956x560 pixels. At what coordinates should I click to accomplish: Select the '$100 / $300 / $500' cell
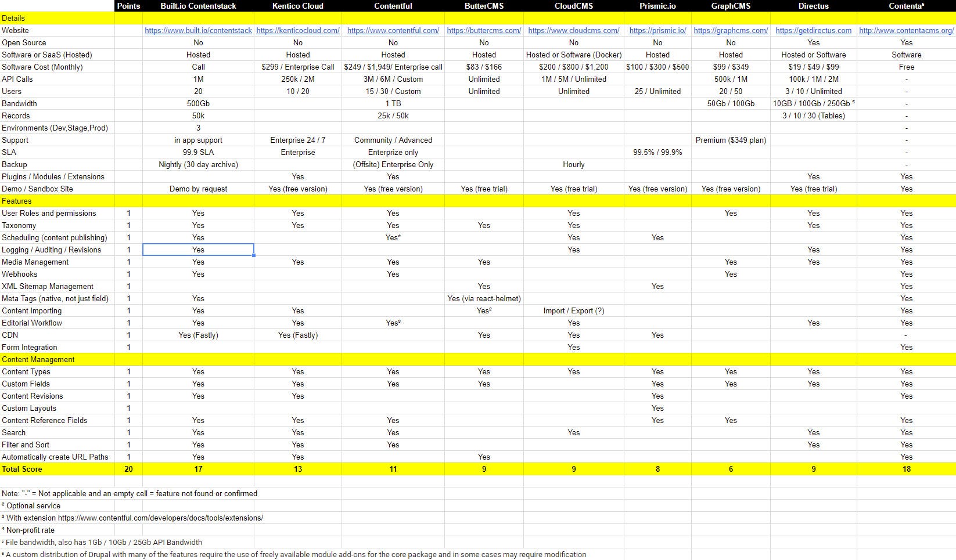click(x=657, y=67)
